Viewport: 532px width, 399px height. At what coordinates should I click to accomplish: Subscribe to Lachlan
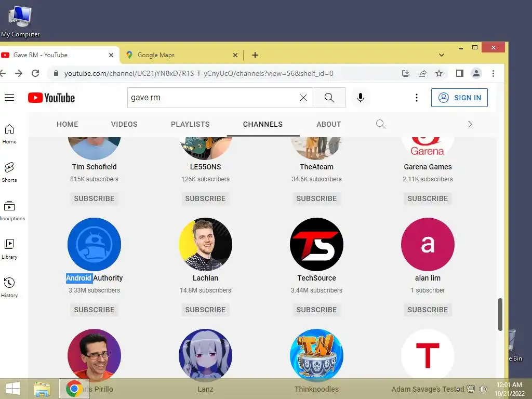click(205, 310)
